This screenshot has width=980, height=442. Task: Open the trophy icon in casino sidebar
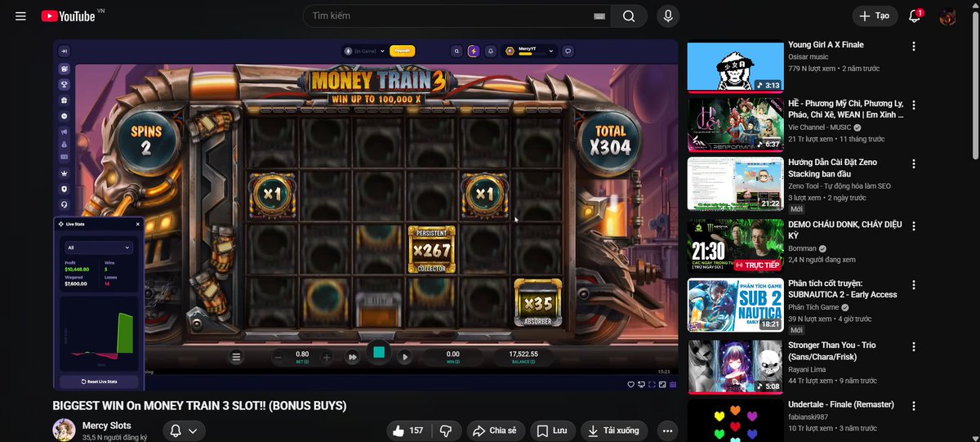point(65,84)
